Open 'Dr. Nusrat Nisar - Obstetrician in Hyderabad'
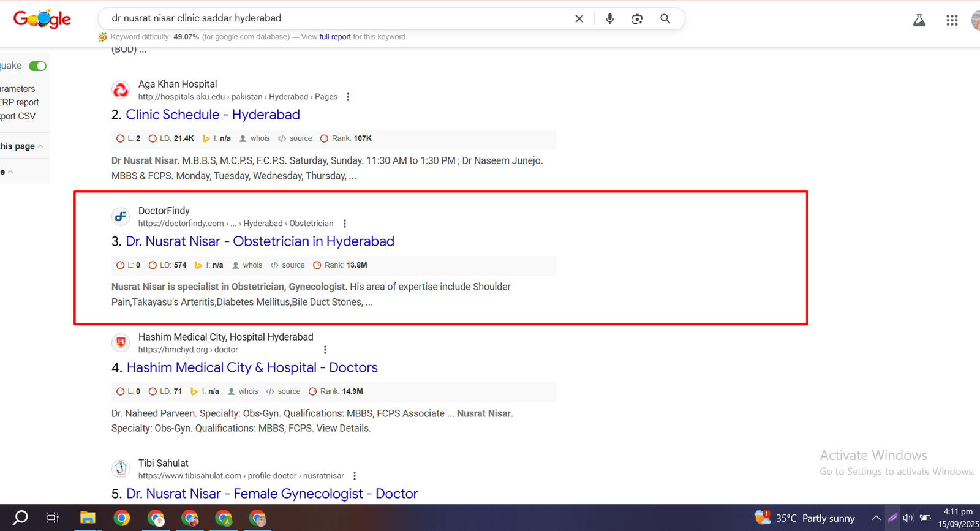Viewport: 980px width, 531px height. point(260,241)
